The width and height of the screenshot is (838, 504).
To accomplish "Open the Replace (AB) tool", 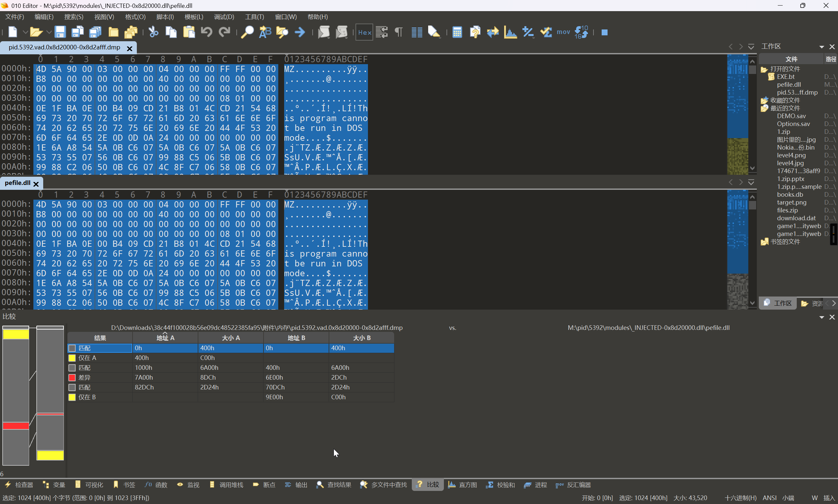I will pyautogui.click(x=265, y=32).
